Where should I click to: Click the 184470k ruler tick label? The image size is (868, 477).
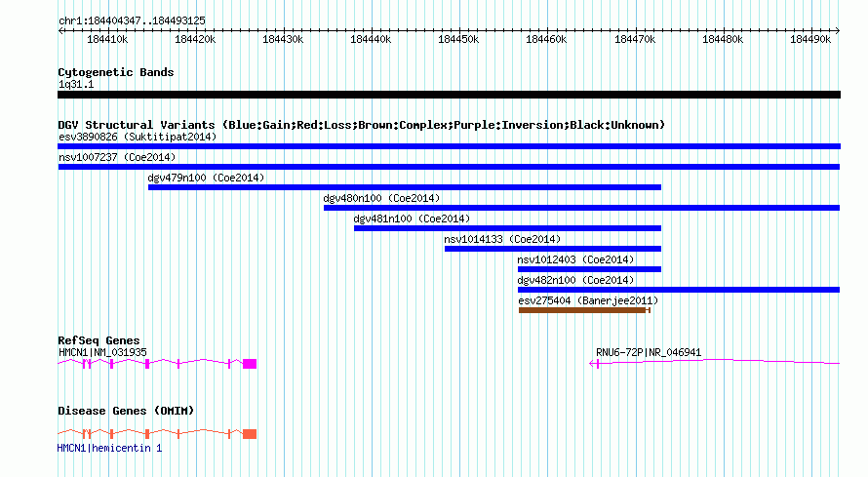(x=635, y=39)
